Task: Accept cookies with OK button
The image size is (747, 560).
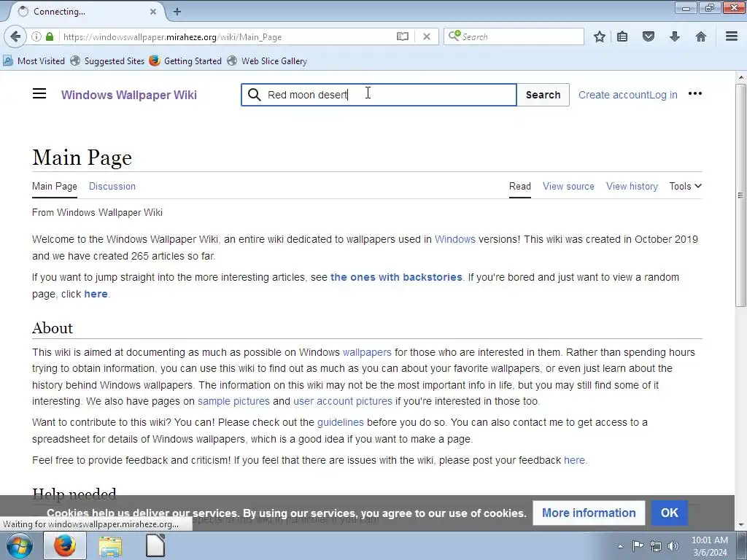Action: [670, 513]
